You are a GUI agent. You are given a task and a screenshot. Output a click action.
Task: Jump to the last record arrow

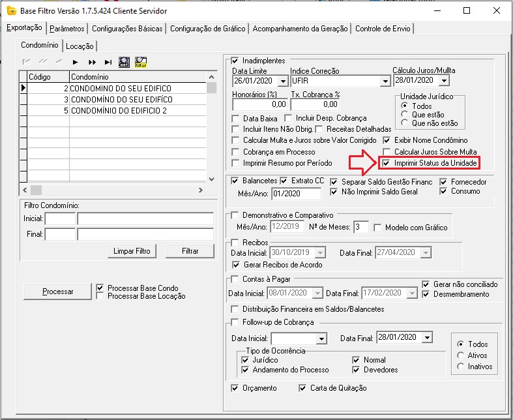(x=108, y=62)
